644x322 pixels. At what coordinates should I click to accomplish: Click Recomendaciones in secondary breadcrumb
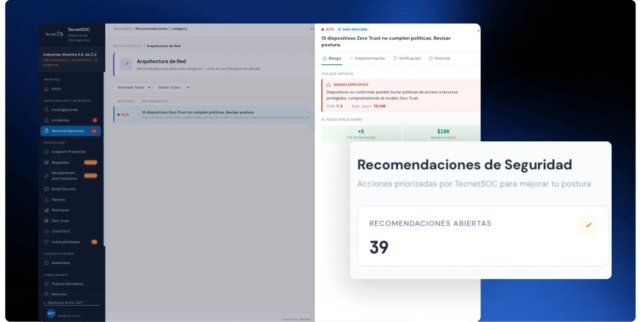[127, 46]
